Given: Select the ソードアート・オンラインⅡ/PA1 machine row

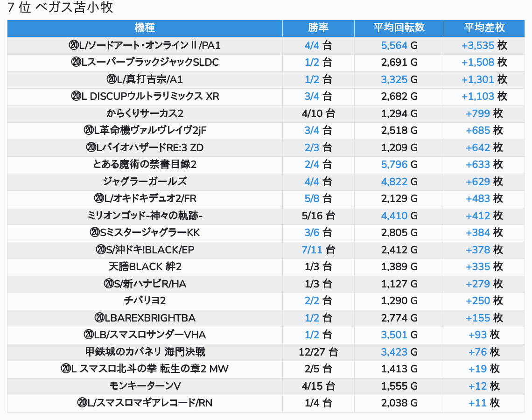Looking at the screenshot, I should pyautogui.click(x=266, y=45).
